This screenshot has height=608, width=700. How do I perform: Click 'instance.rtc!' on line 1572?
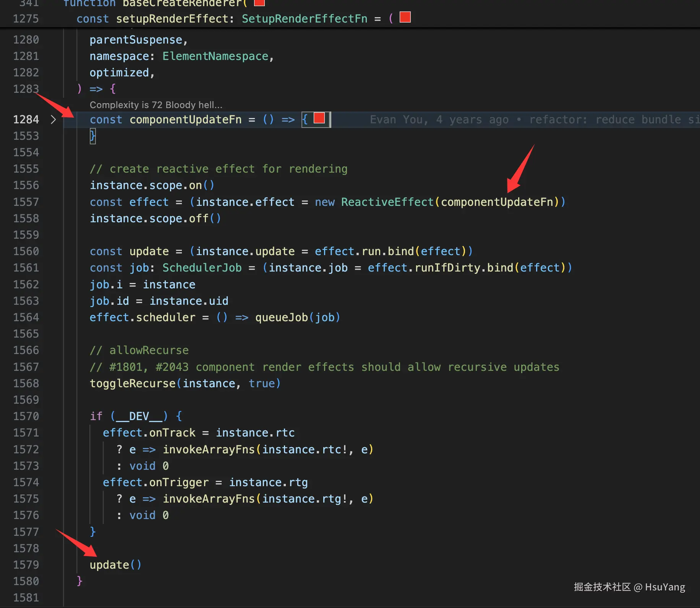[x=305, y=450]
